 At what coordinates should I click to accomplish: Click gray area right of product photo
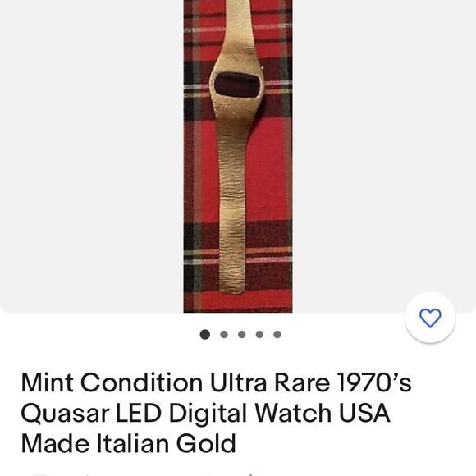pos(384,146)
